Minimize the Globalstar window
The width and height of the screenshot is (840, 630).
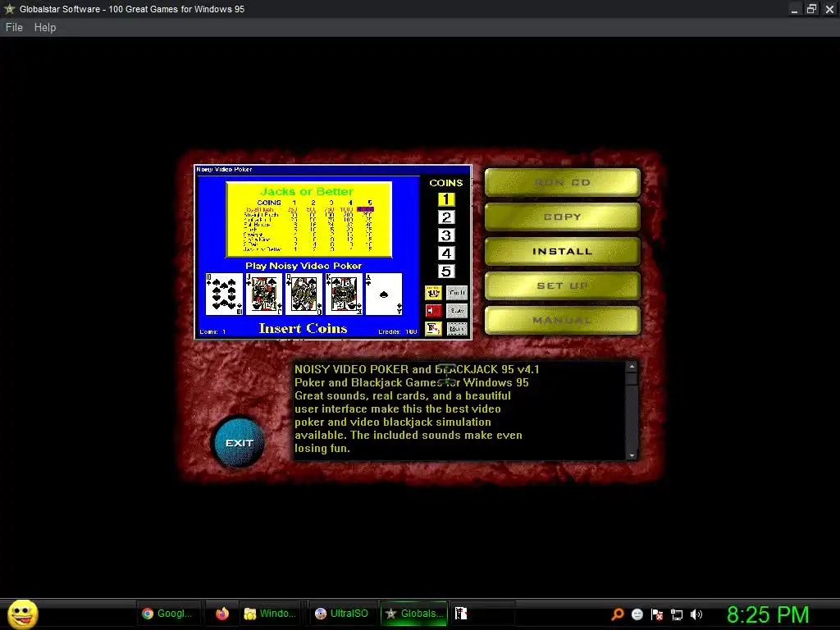click(x=794, y=8)
